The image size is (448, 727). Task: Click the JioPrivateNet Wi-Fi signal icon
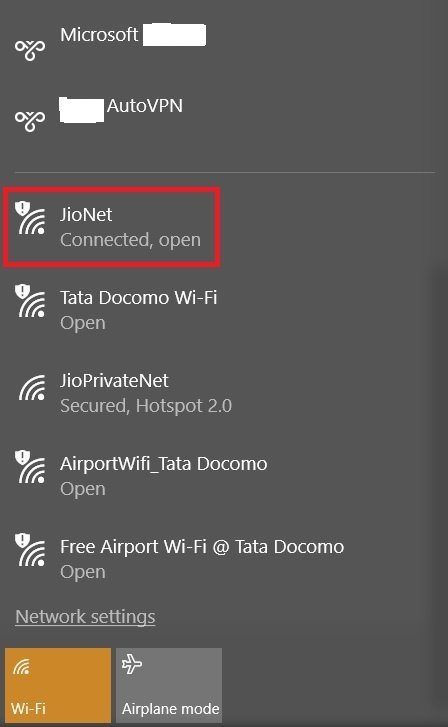pos(32,388)
